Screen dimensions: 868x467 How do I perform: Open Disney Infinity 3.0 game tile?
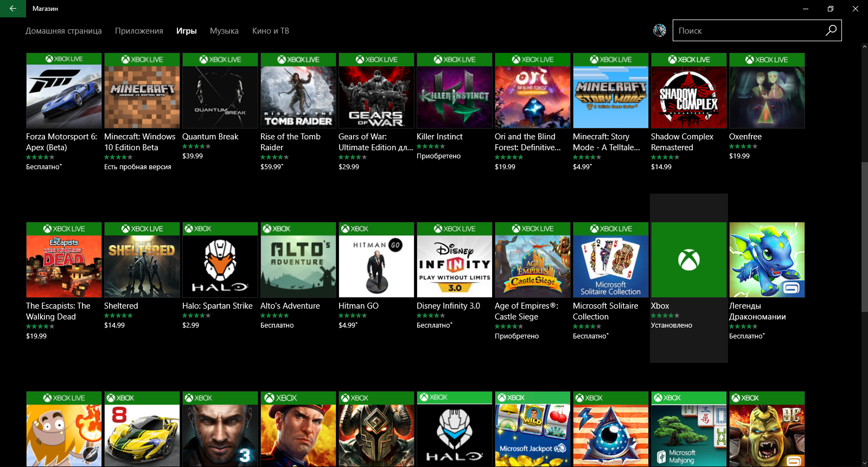(455, 260)
